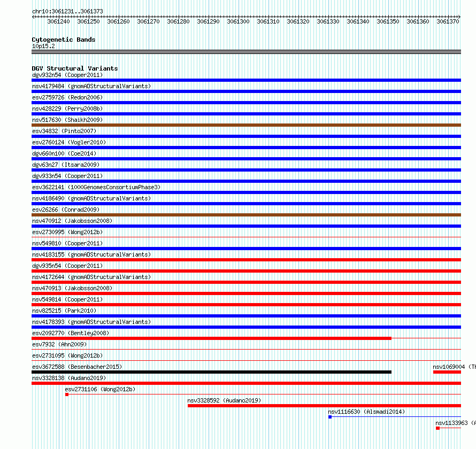Open esv3622141 (1000GenomesConsortiumPhase3) variant

coord(96,187)
